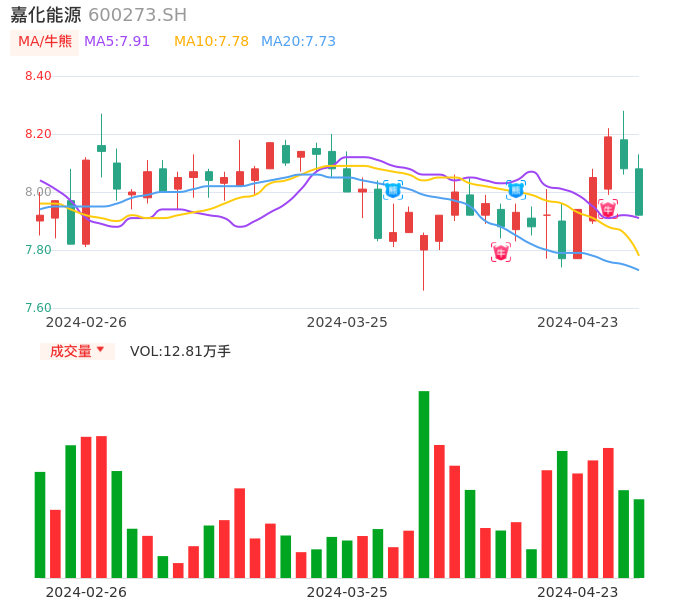Click the 8.40 price axis label

38,76
